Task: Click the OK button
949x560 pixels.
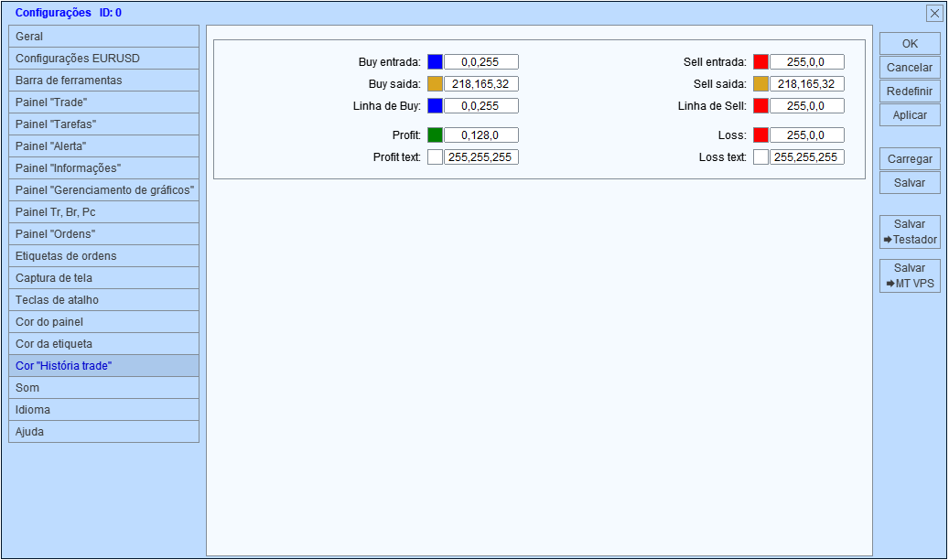Action: pos(910,44)
